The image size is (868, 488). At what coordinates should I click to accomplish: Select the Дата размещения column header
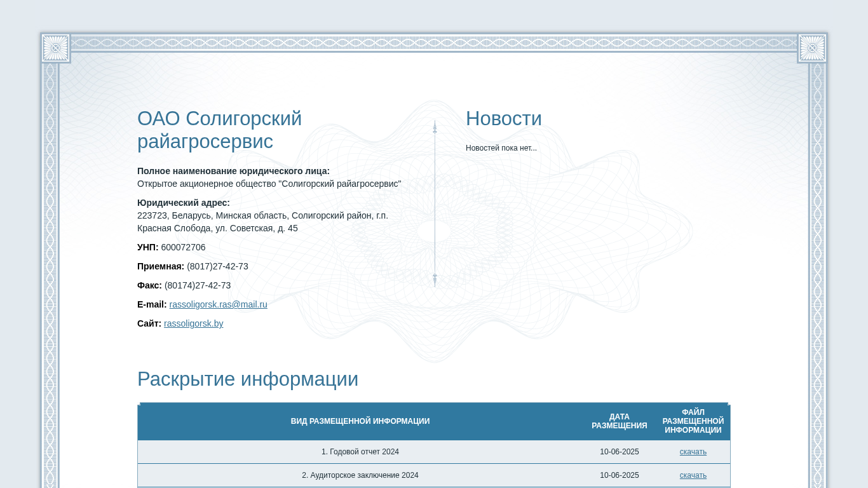tap(619, 421)
